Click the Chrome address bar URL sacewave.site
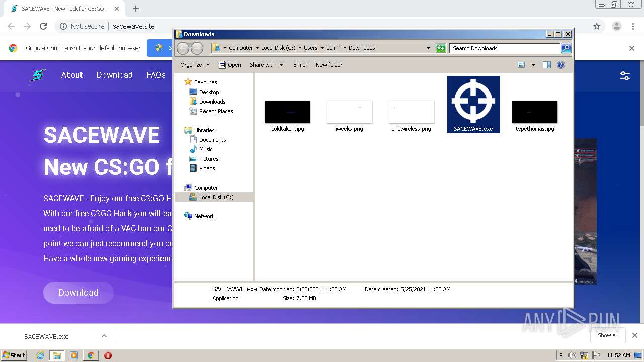Image resolution: width=644 pixels, height=362 pixels. pos(134,26)
